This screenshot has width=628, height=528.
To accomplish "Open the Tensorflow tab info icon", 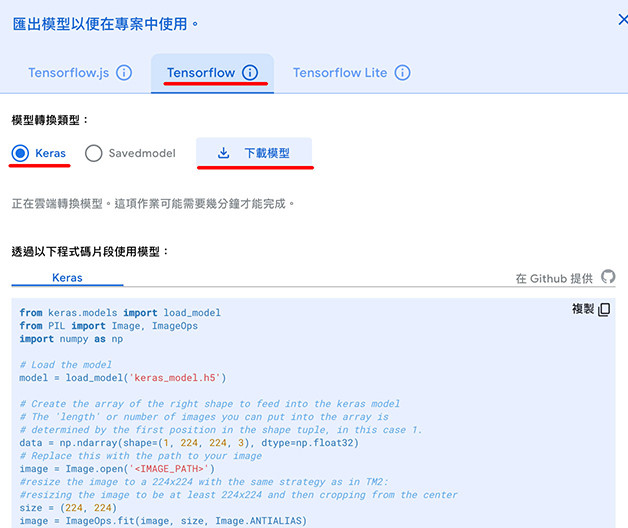I will pyautogui.click(x=250, y=73).
